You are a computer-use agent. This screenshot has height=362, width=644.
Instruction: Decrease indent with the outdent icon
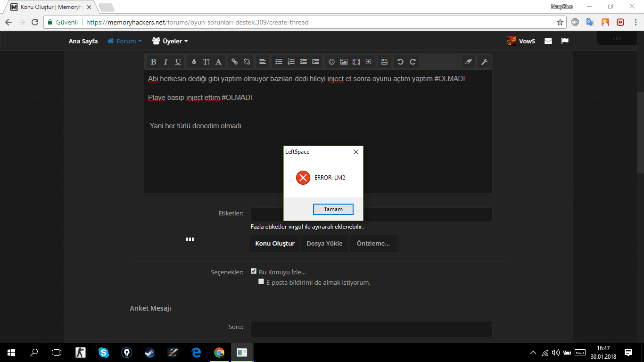(303, 62)
